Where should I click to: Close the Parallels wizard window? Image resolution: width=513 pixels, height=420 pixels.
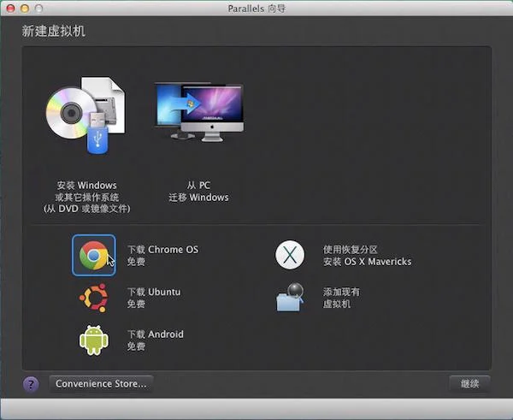click(x=10, y=9)
